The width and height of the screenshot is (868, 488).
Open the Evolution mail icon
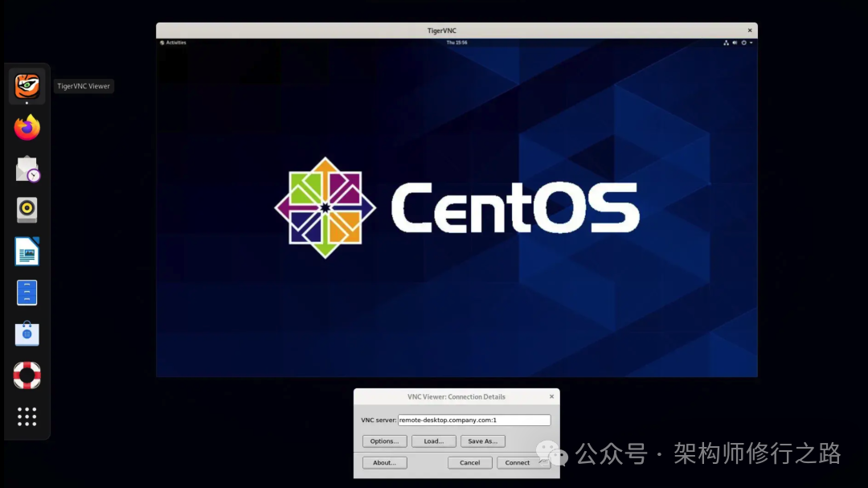[27, 169]
